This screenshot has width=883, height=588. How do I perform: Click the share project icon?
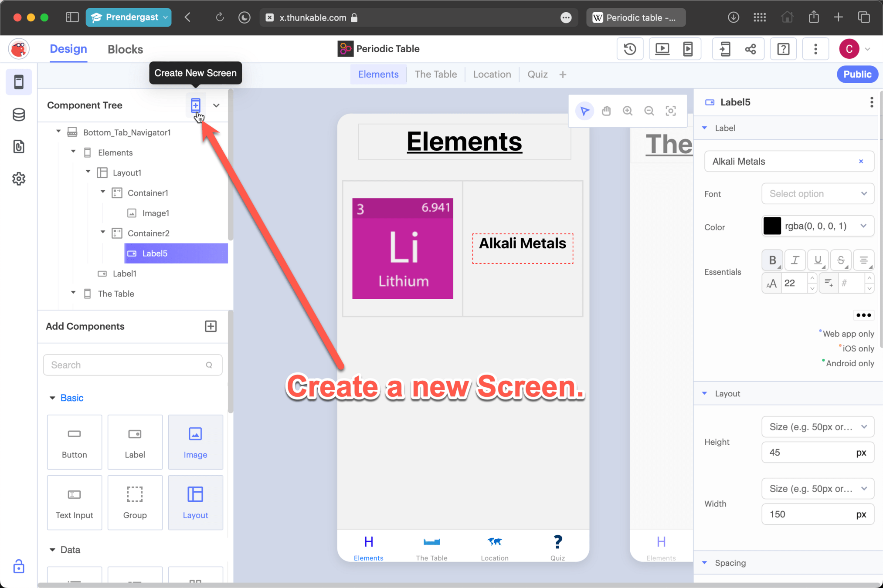(x=751, y=49)
